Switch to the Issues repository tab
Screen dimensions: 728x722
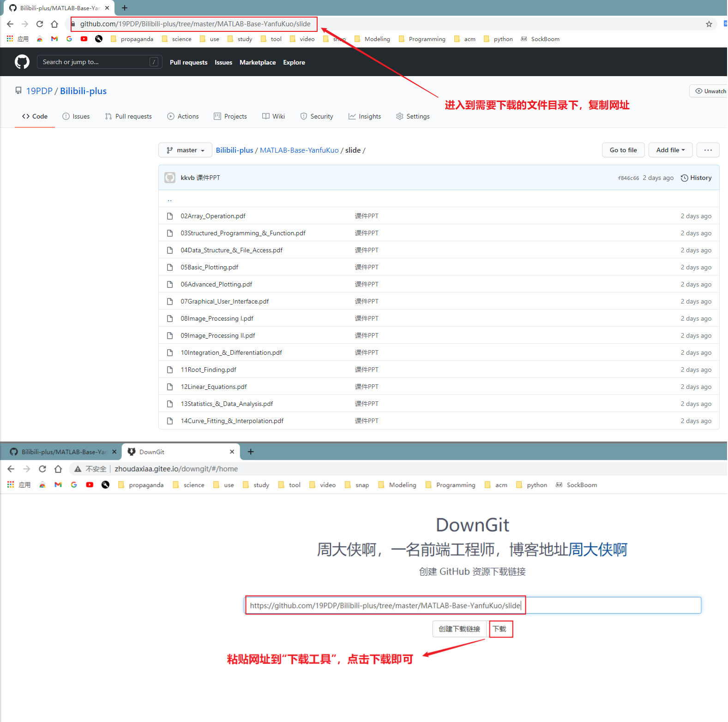point(76,116)
